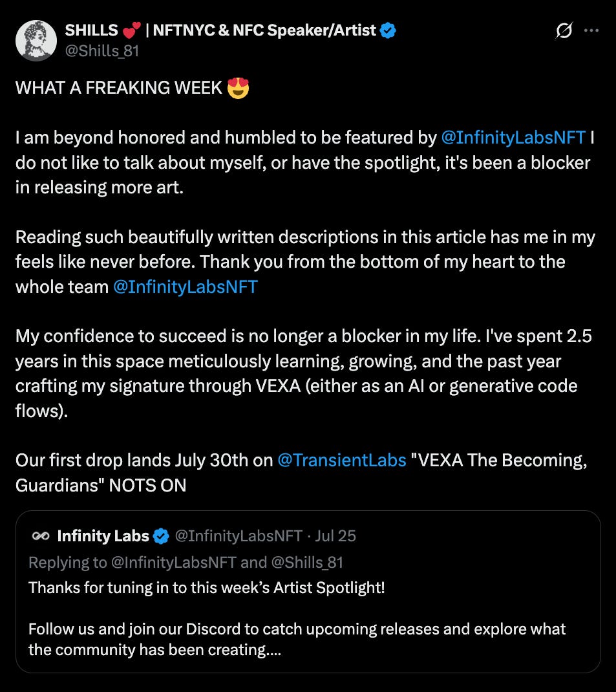
Task: Click 'Replying to @InfinityLabsNFT' mention
Action: pyautogui.click(x=174, y=562)
